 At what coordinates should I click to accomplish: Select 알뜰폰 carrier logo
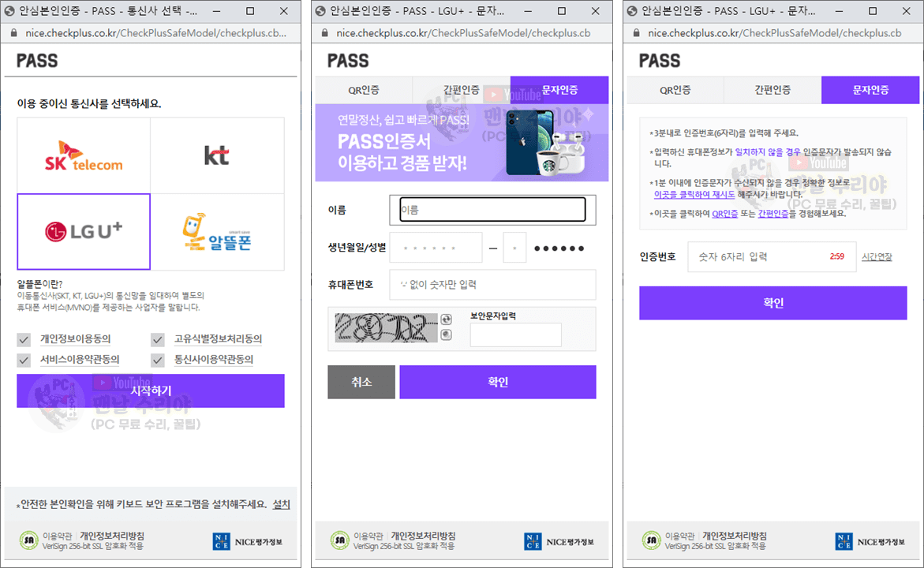217,232
